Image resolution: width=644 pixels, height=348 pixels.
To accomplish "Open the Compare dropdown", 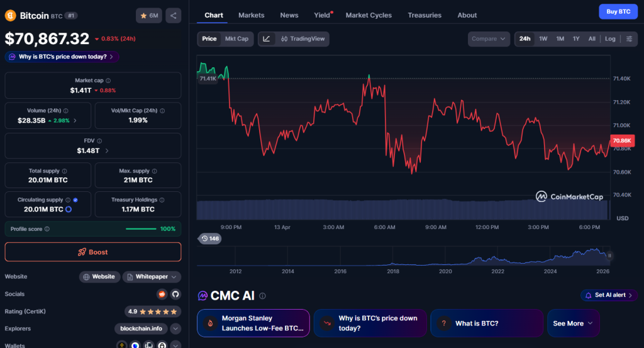I will point(489,39).
